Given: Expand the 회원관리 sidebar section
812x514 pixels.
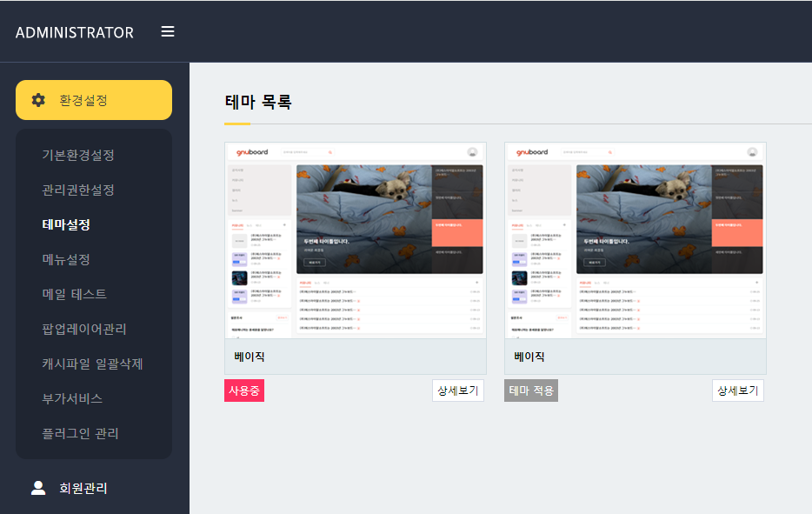Looking at the screenshot, I should [83, 488].
